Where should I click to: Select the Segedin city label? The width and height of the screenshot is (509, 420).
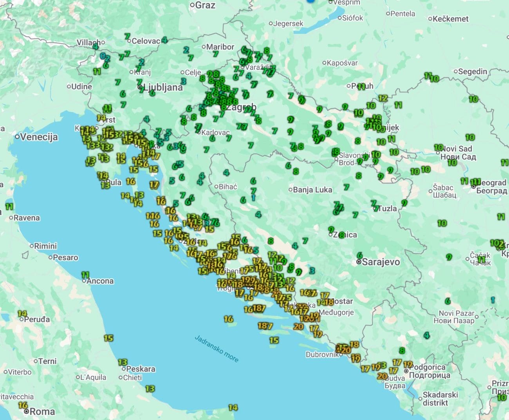(473, 71)
